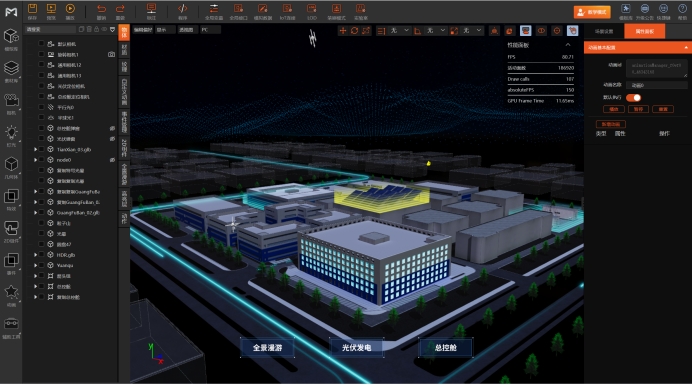The width and height of the screenshot is (692, 385).
Task: Click the 全景漫游 button in viewport
Action: click(x=267, y=347)
